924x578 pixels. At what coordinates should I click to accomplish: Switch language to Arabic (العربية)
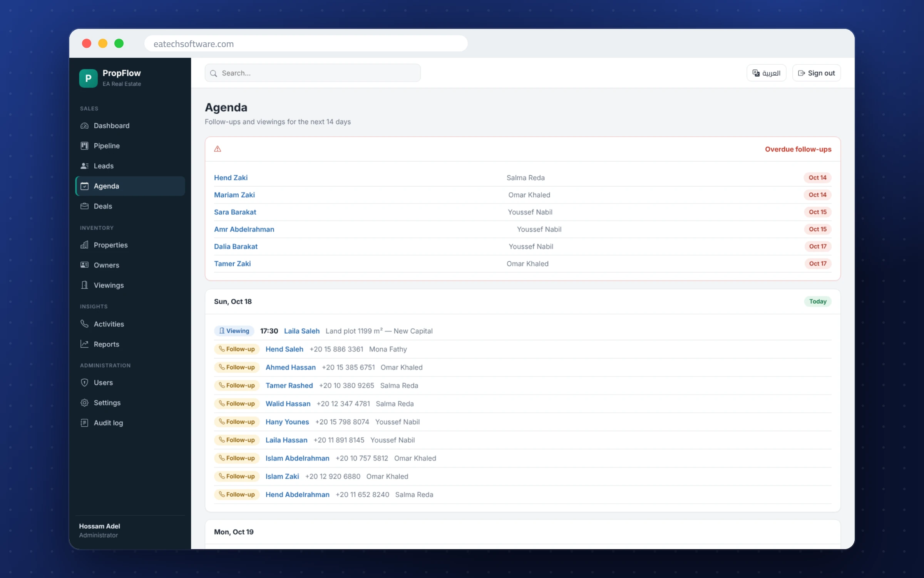click(766, 73)
